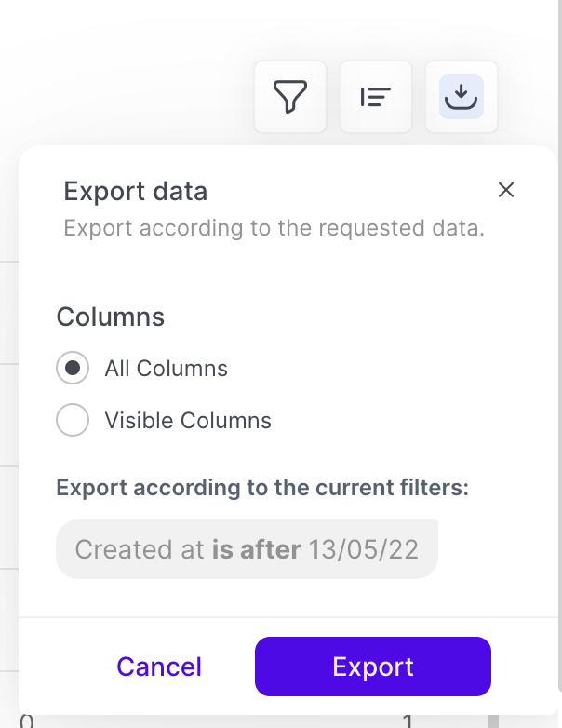Choose the Visible Columns radio button
Screen dimensions: 562x728
(73, 420)
